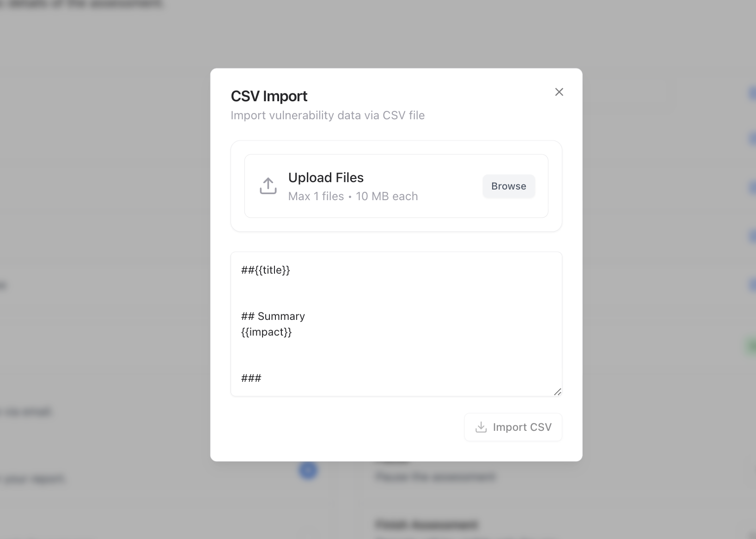Click the 'Import vulnerability data via CSV file' subtitle

[328, 115]
